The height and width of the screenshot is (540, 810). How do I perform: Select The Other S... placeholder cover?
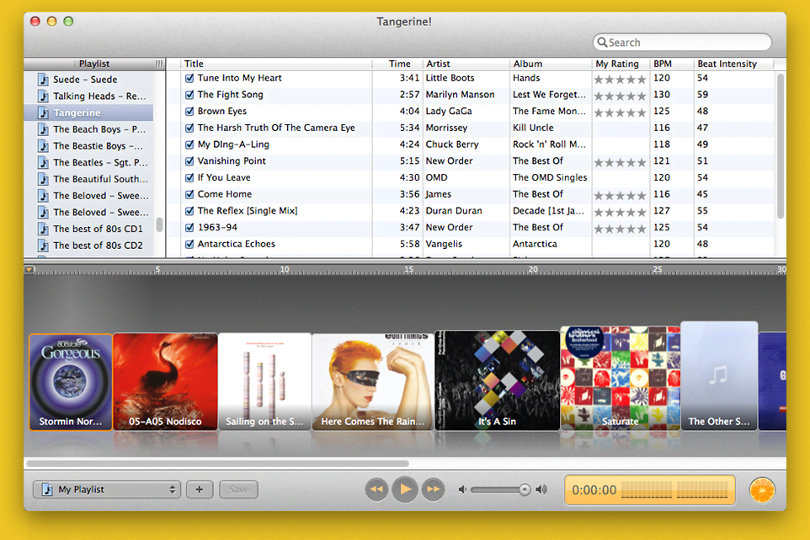[x=719, y=376]
